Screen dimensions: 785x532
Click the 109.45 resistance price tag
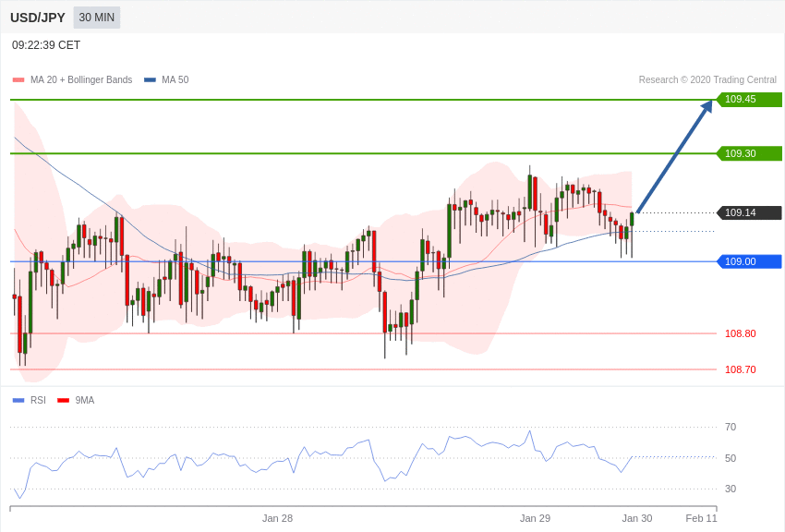pyautogui.click(x=749, y=99)
